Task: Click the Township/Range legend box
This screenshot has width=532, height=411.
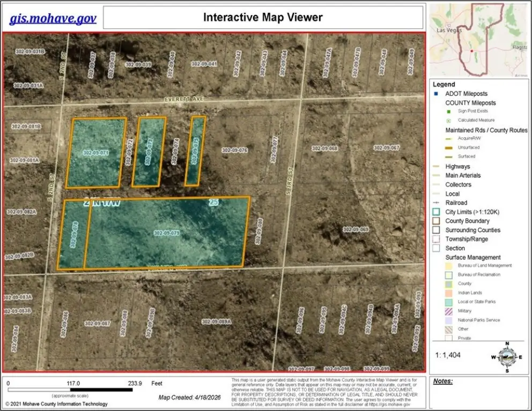Action: click(436, 239)
